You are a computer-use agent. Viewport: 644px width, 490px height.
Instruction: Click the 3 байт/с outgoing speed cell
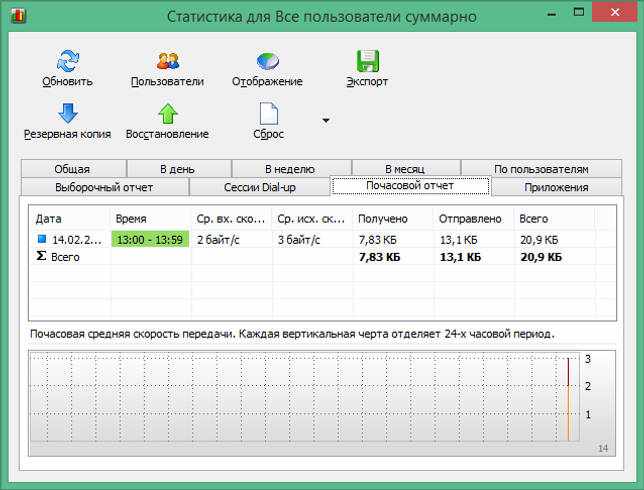(299, 240)
